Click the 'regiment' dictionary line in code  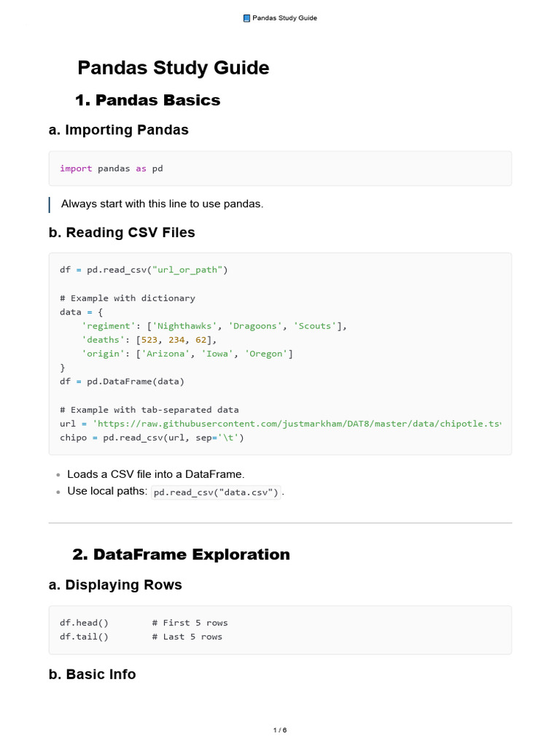[214, 326]
